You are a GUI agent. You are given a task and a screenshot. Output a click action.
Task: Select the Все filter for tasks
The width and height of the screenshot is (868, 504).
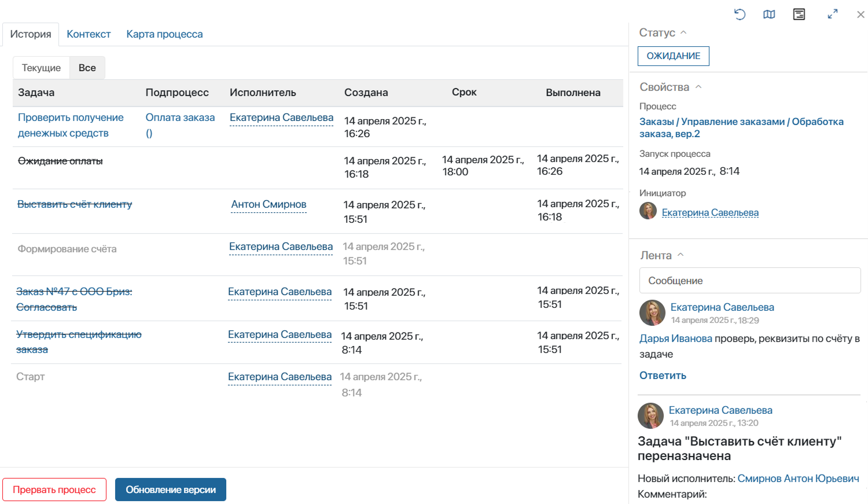(87, 68)
